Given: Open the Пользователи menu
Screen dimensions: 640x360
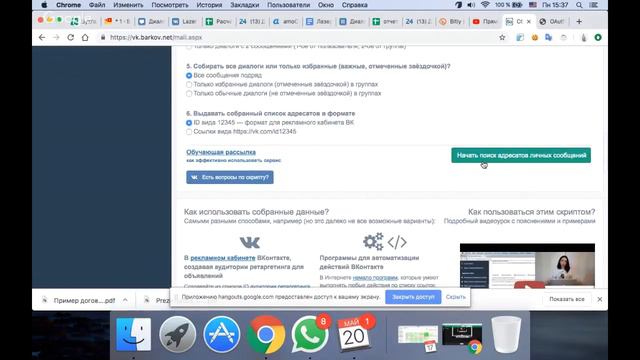Looking at the screenshot, I should (x=289, y=5).
